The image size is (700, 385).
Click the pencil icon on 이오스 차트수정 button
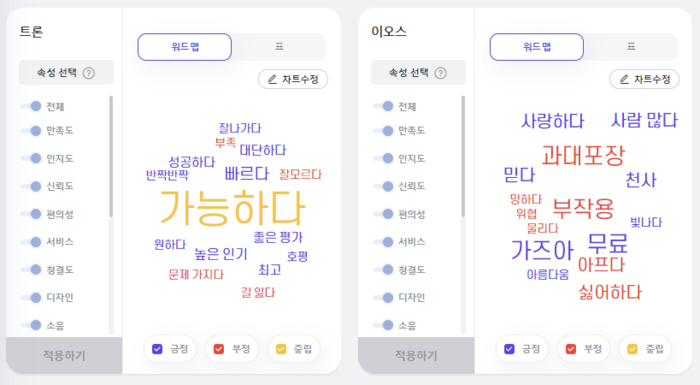[624, 80]
